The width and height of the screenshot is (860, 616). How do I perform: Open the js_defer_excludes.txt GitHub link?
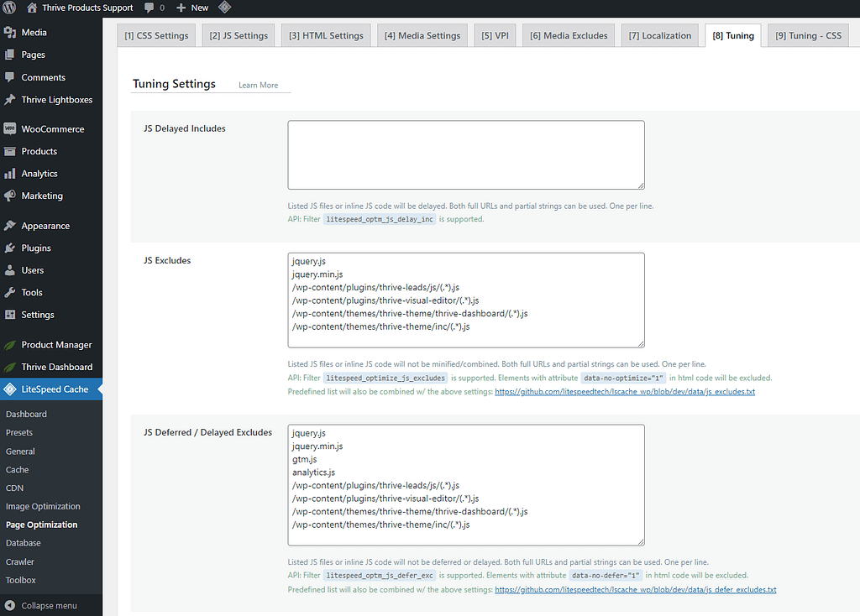coord(635,590)
